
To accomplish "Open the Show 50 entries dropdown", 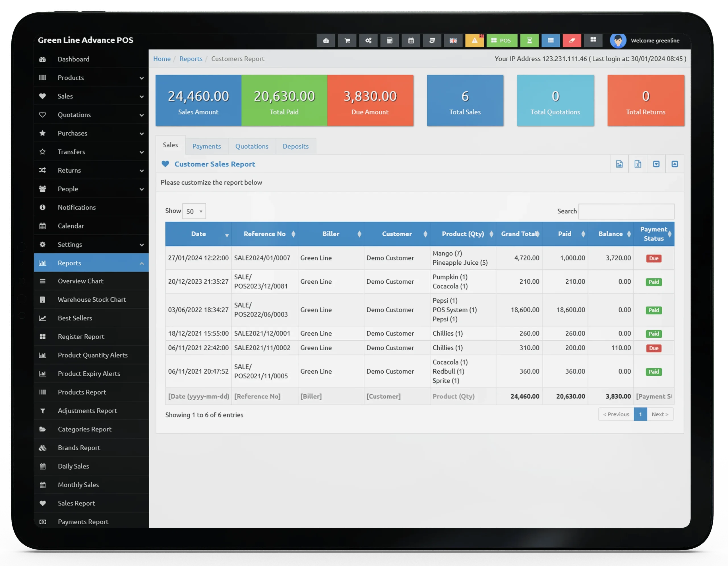I will coord(194,211).
